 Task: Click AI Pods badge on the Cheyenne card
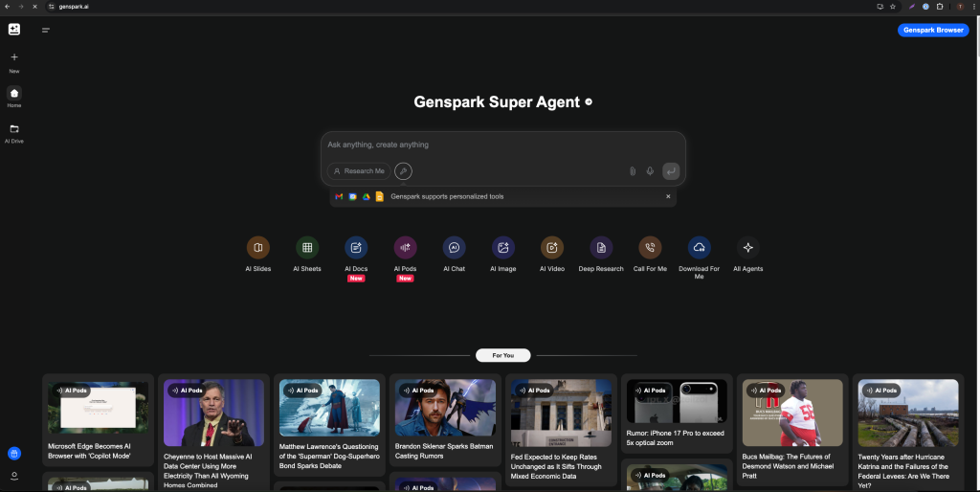187,391
